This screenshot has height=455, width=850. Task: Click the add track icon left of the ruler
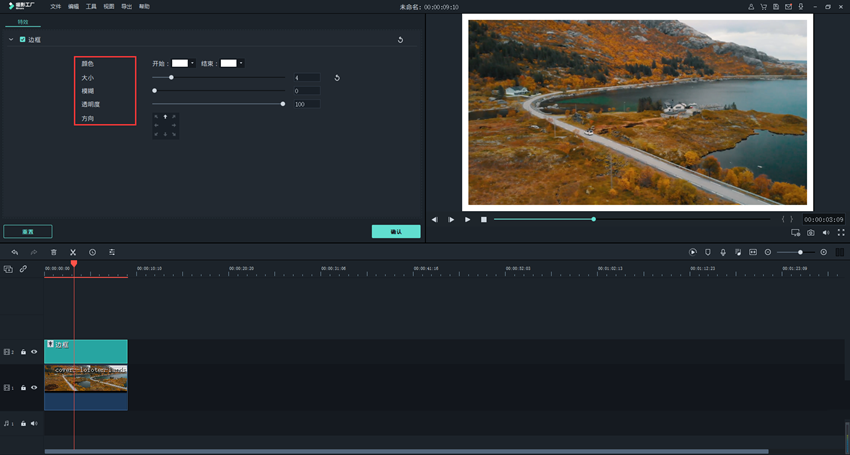[8, 269]
